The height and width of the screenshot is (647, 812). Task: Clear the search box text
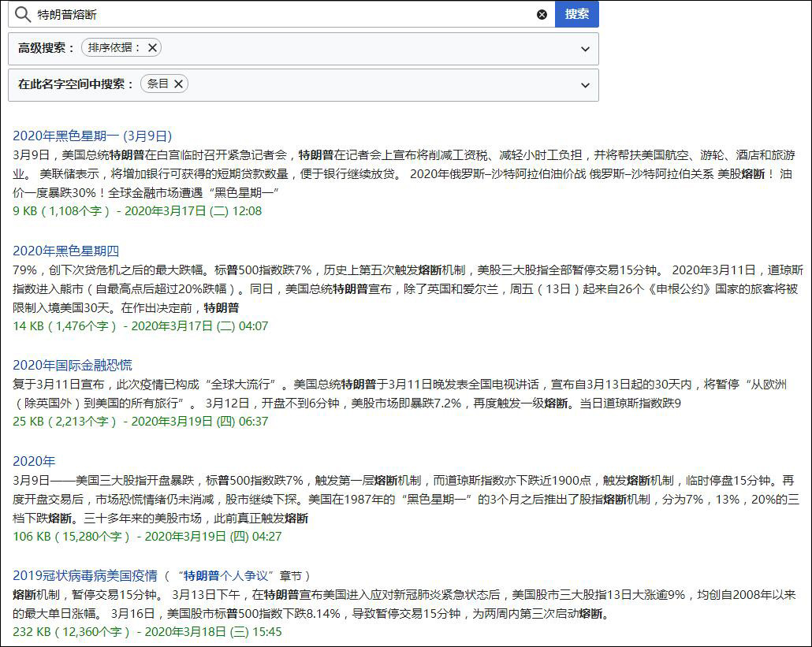coord(542,14)
